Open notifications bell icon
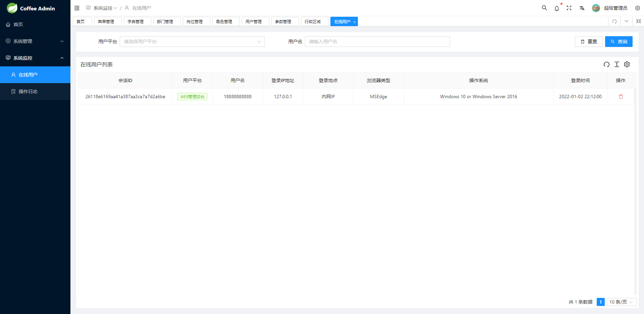Viewport: 644px width, 314px height. coord(557,8)
